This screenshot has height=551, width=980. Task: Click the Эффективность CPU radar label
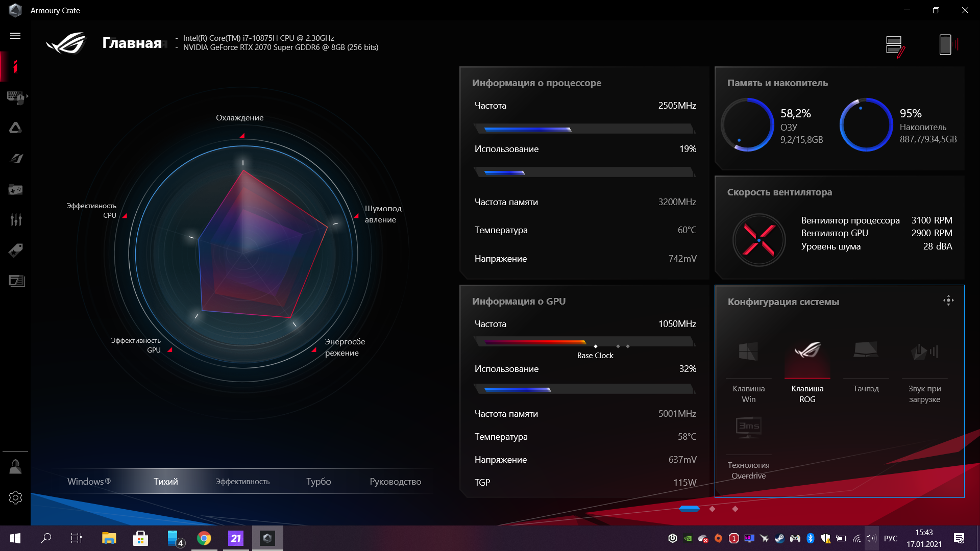[91, 211]
